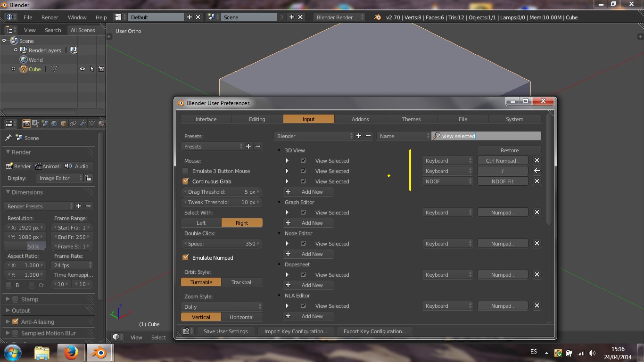
Task: Click the lock interface icon beside Image Editor
Action: click(x=89, y=178)
